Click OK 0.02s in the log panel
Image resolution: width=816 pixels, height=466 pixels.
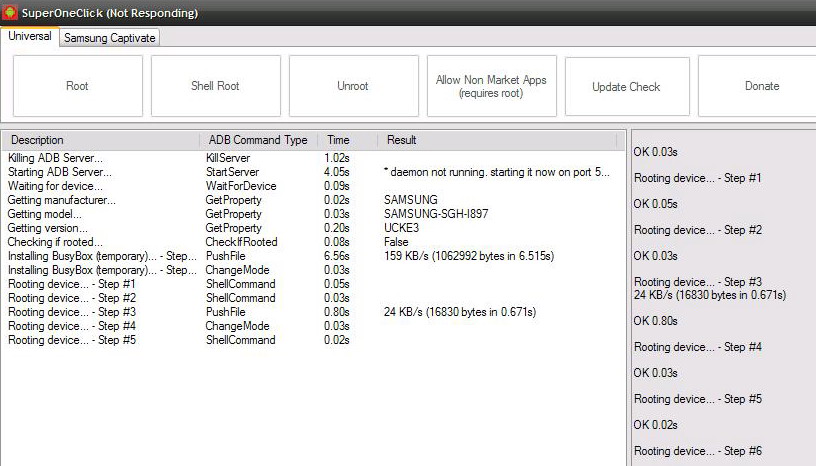click(656, 425)
